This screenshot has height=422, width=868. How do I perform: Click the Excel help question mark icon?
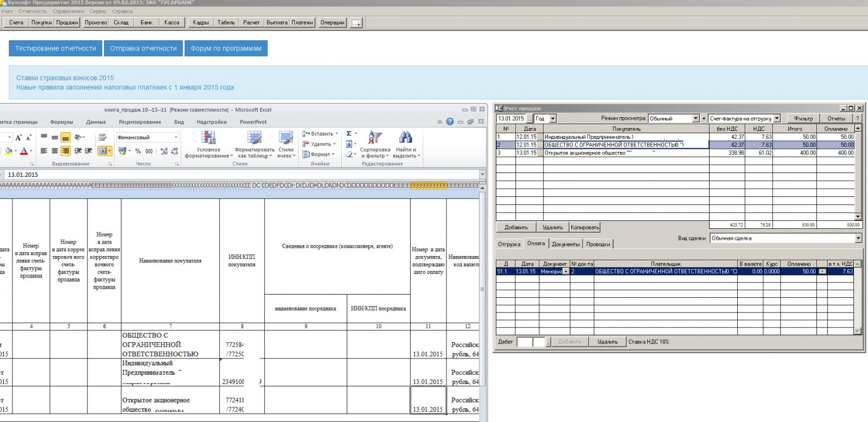point(450,122)
